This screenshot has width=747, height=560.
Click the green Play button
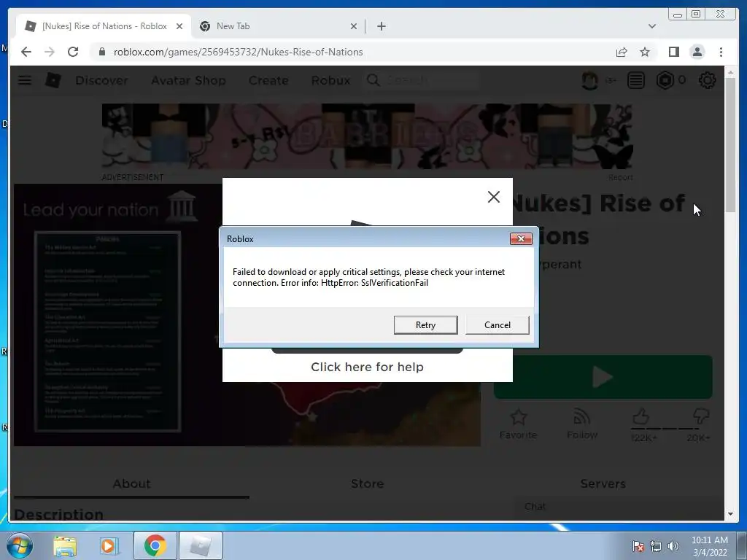[x=603, y=377]
